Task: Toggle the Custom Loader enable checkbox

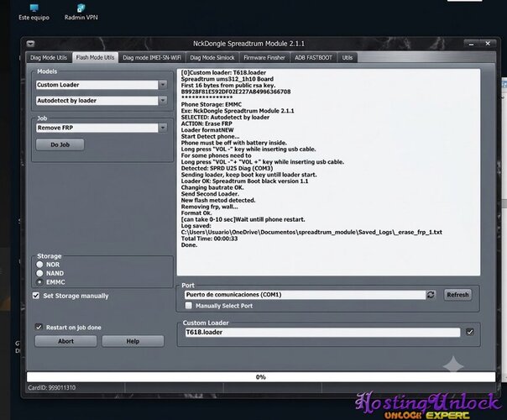Action: click(470, 332)
